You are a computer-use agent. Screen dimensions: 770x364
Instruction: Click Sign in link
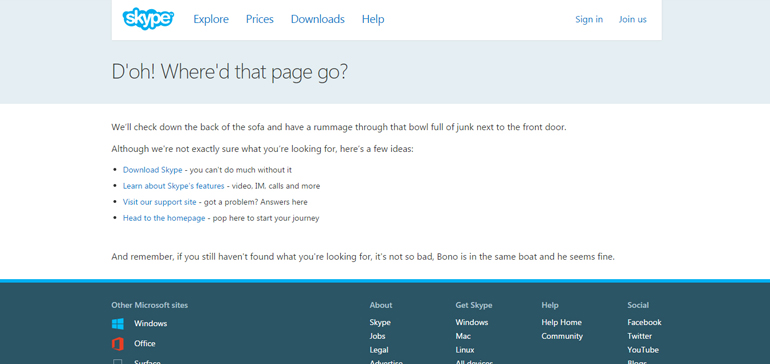point(589,20)
